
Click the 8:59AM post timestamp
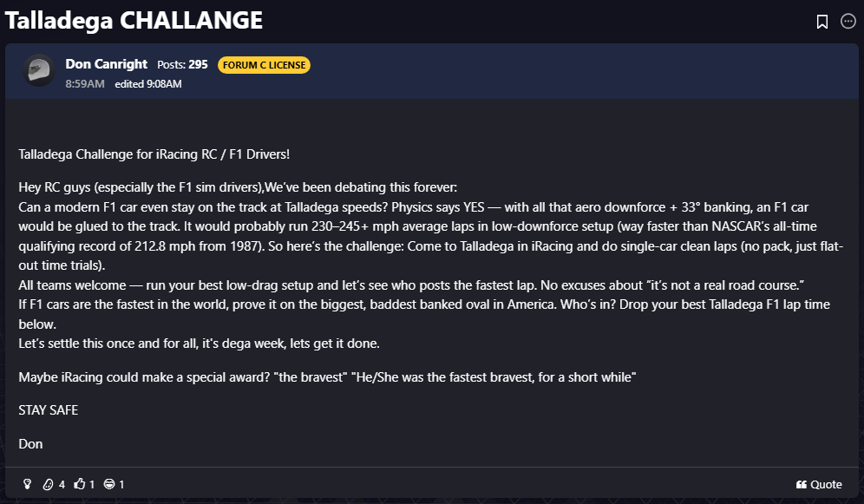point(85,83)
